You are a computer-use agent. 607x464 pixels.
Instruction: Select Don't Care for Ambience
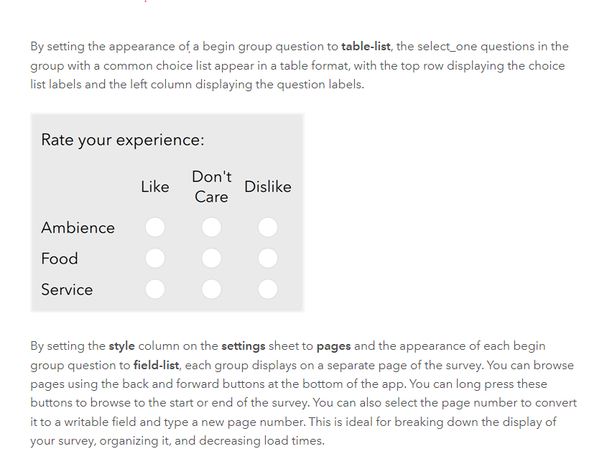(211, 228)
